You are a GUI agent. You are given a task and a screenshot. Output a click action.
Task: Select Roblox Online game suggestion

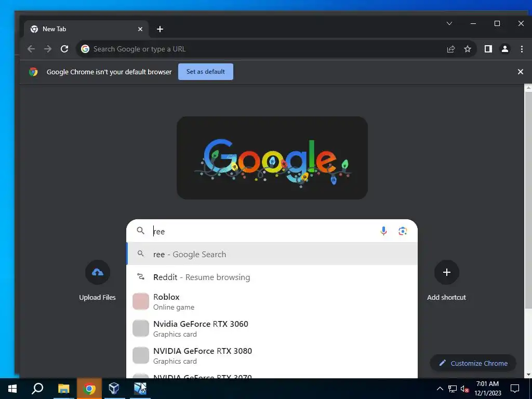coord(272,302)
